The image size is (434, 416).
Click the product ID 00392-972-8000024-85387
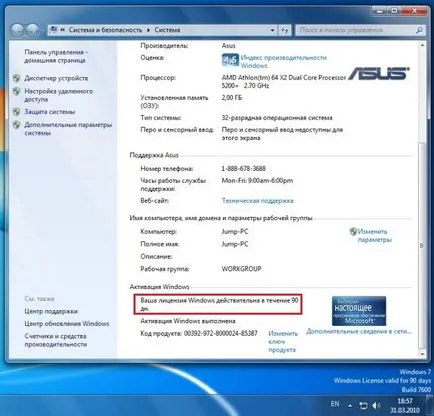[x=221, y=333]
